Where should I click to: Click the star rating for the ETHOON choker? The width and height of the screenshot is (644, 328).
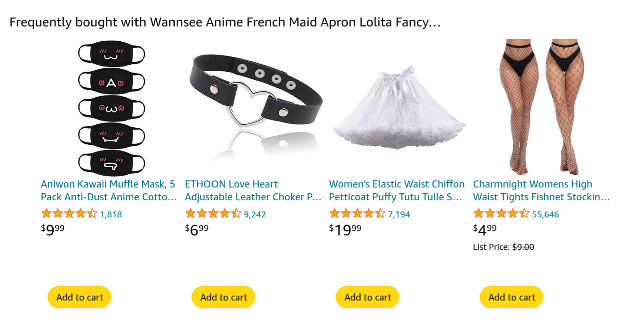pyautogui.click(x=213, y=214)
